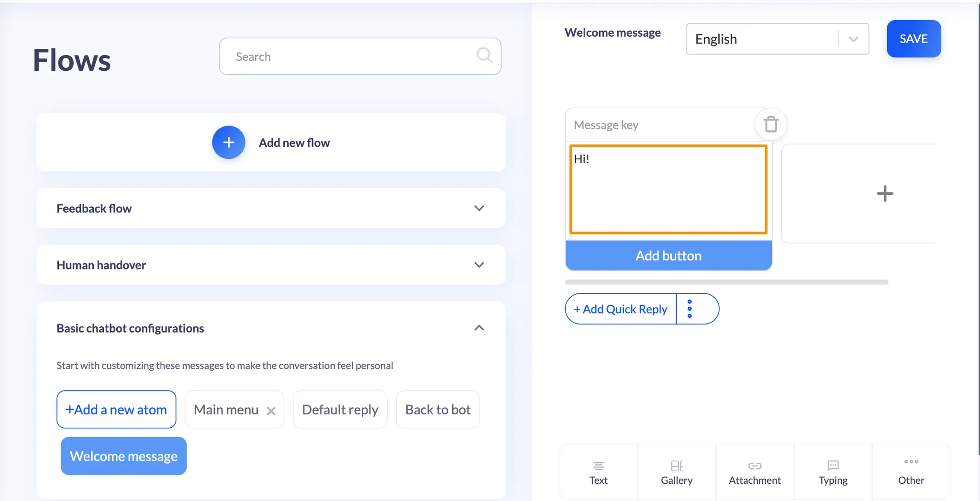Open the three-dot quick reply options

pos(690,309)
